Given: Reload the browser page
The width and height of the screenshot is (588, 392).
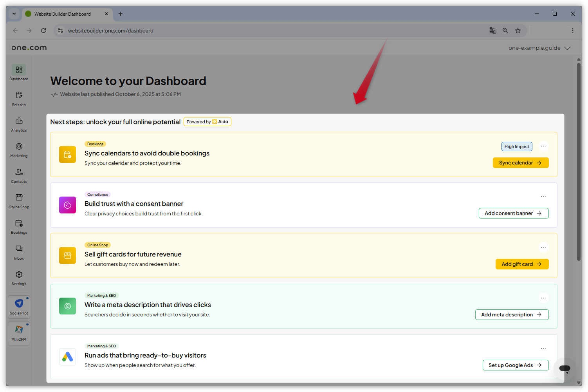Looking at the screenshot, I should pyautogui.click(x=43, y=31).
